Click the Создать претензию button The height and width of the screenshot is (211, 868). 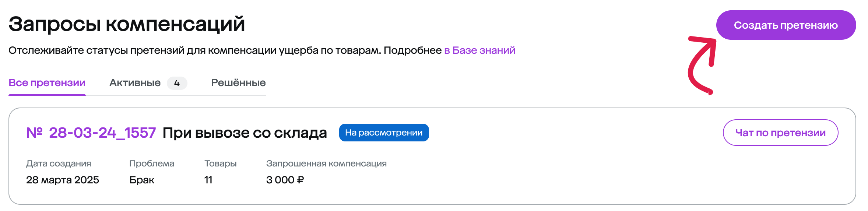pyautogui.click(x=786, y=25)
